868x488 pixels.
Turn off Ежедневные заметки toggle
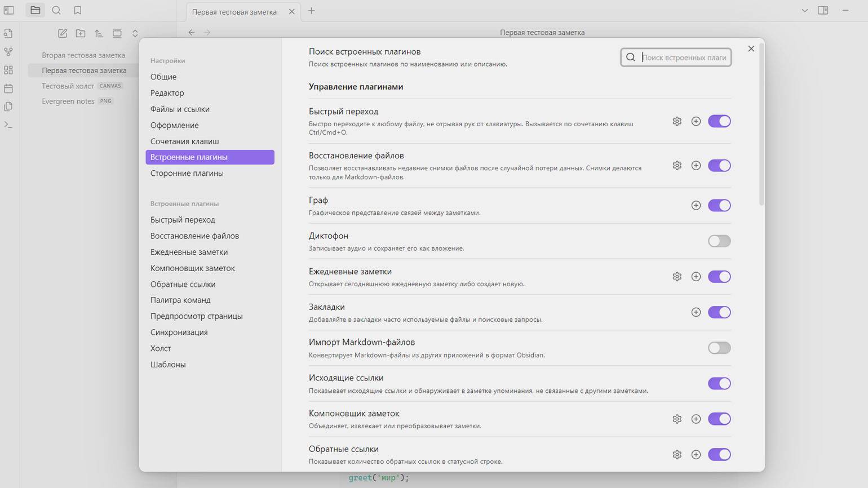[x=719, y=277]
